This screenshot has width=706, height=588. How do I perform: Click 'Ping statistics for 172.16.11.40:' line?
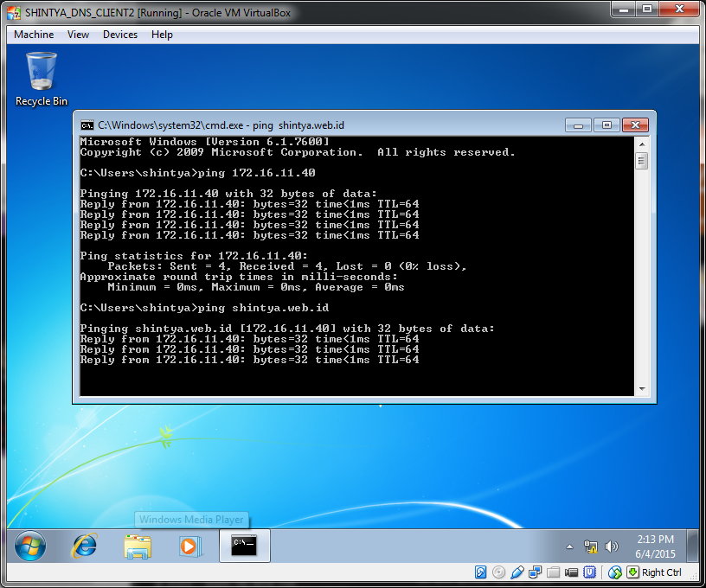click(194, 256)
